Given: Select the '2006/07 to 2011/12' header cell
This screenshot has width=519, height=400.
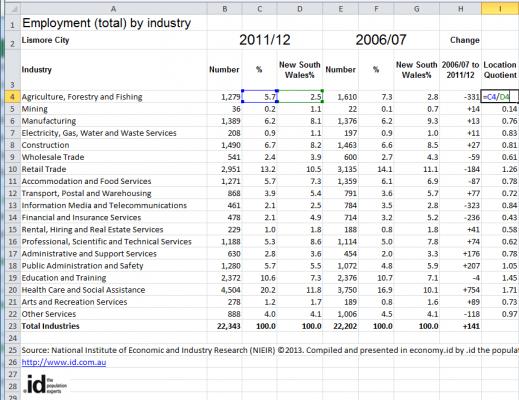Looking at the screenshot, I should 461,70.
